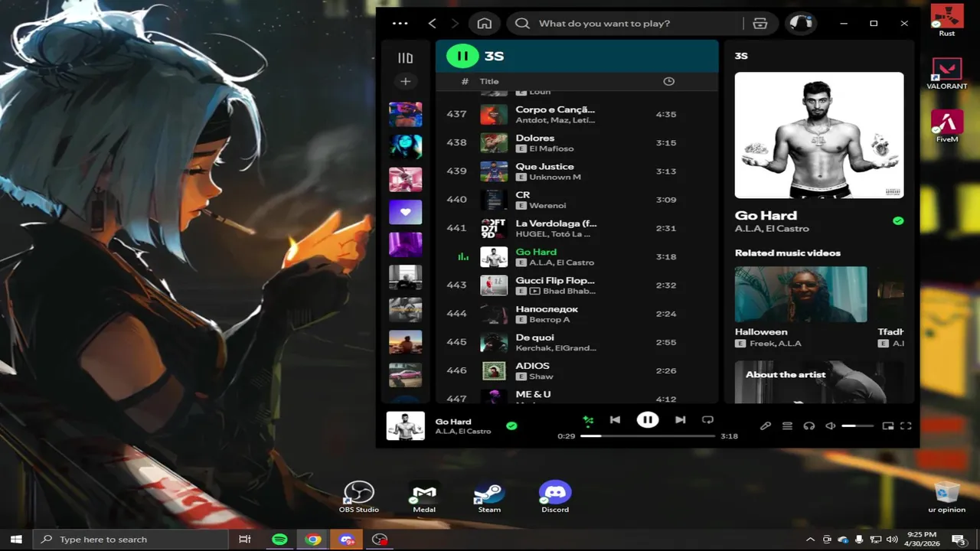
Task: Open Connect to a device headphones icon
Action: pyautogui.click(x=808, y=426)
